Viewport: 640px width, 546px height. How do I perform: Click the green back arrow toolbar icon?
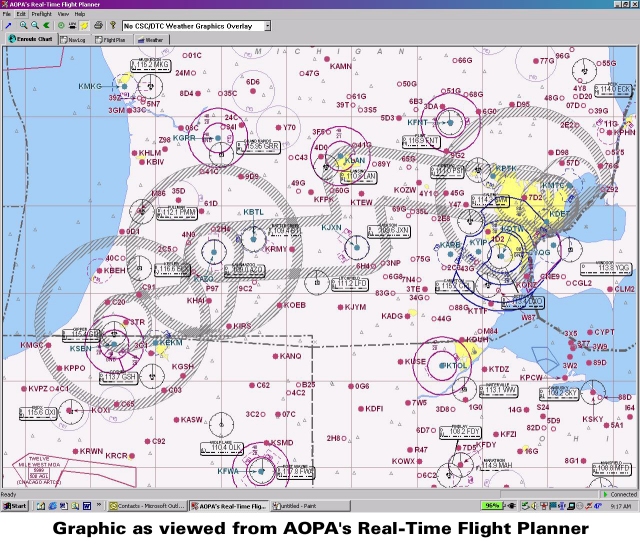46,25
